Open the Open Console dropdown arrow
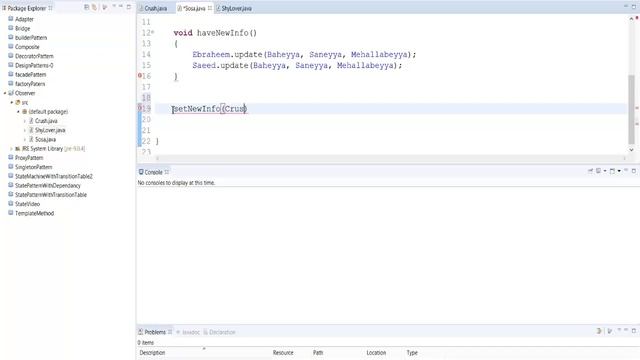The width and height of the screenshot is (640, 360). point(619,171)
